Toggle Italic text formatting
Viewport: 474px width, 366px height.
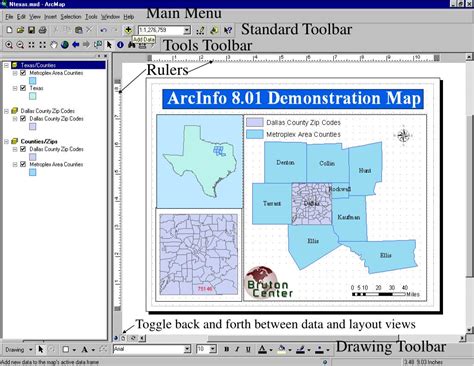click(237, 349)
